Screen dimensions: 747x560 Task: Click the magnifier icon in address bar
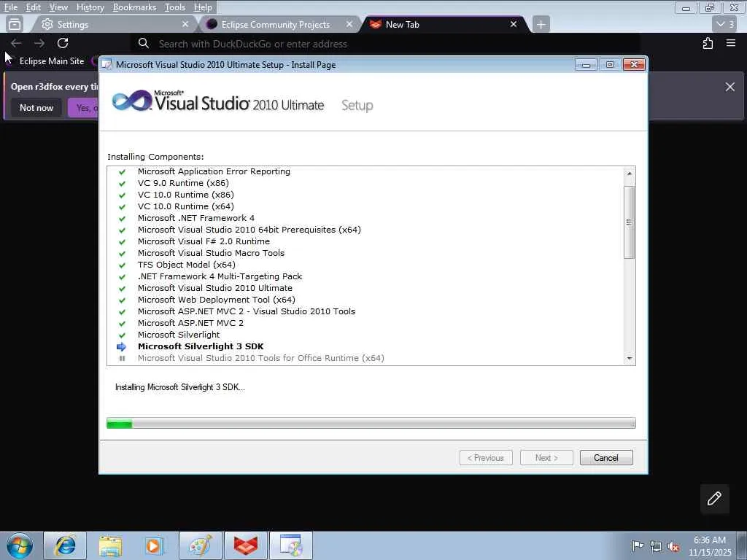[x=144, y=43]
